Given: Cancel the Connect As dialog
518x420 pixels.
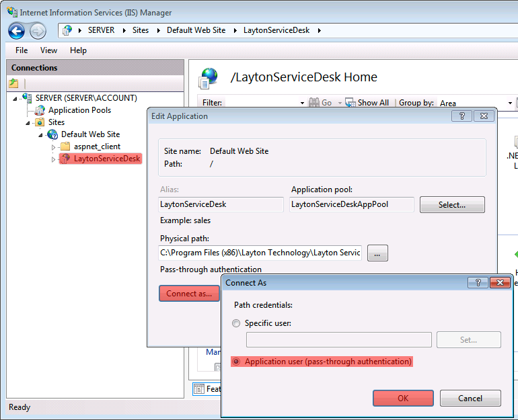Looking at the screenshot, I should (x=470, y=398).
